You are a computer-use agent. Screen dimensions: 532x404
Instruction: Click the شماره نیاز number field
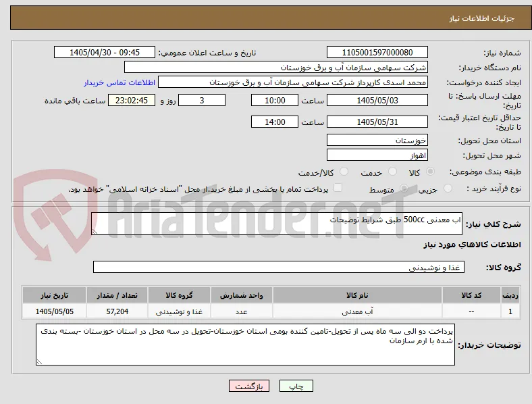377,52
